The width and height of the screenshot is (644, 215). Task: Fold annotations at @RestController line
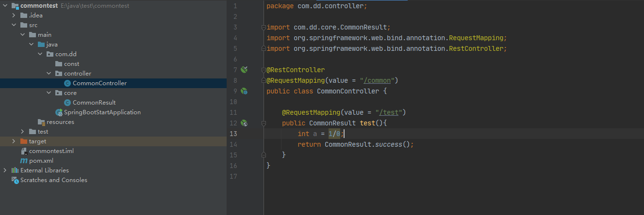tap(264, 70)
